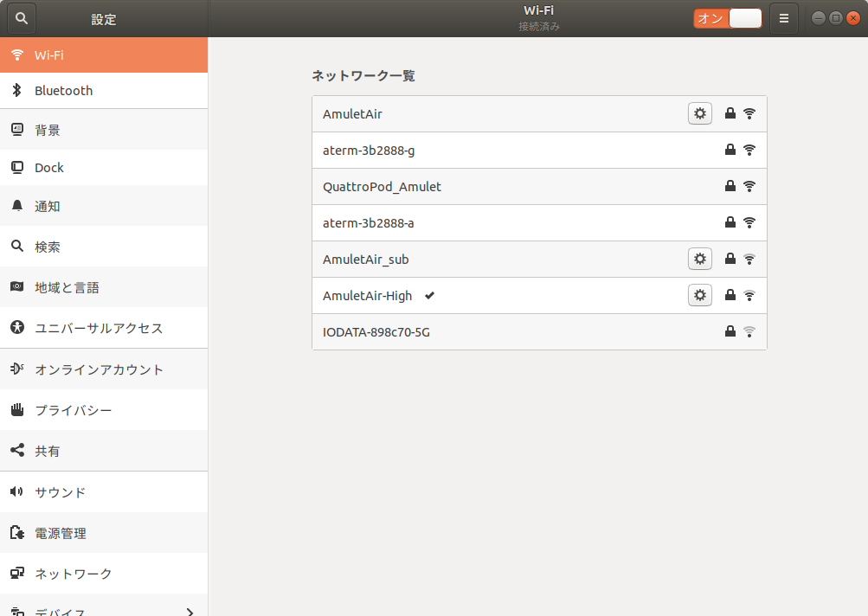Viewport: 868px width, 616px height.
Task: Click the signal icon on the QuattroPod_Amulet row
Action: [749, 187]
